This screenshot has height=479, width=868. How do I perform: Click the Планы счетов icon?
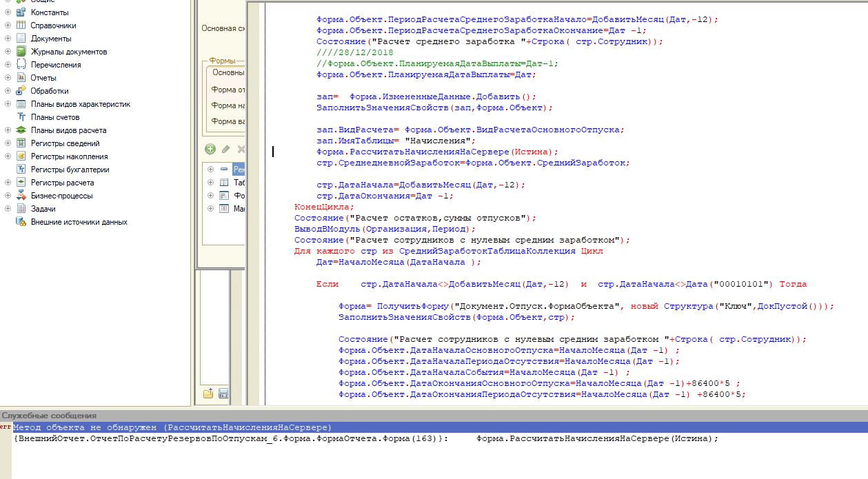21,117
